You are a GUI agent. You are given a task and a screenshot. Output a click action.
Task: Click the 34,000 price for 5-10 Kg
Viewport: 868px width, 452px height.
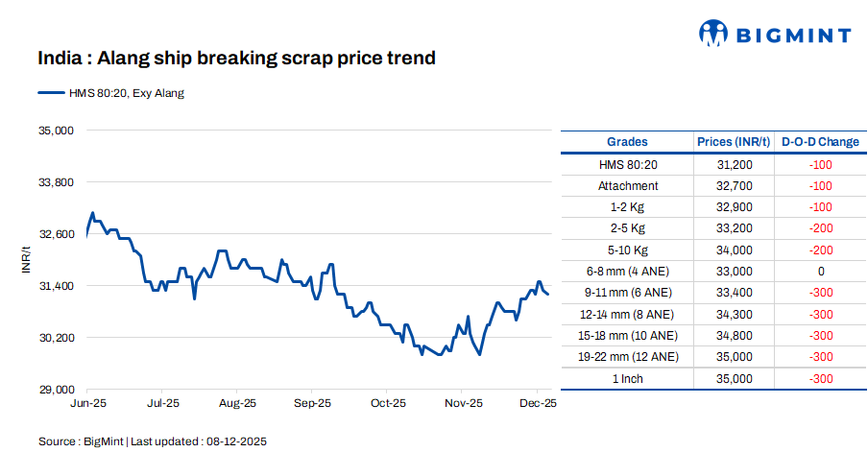[x=735, y=250]
